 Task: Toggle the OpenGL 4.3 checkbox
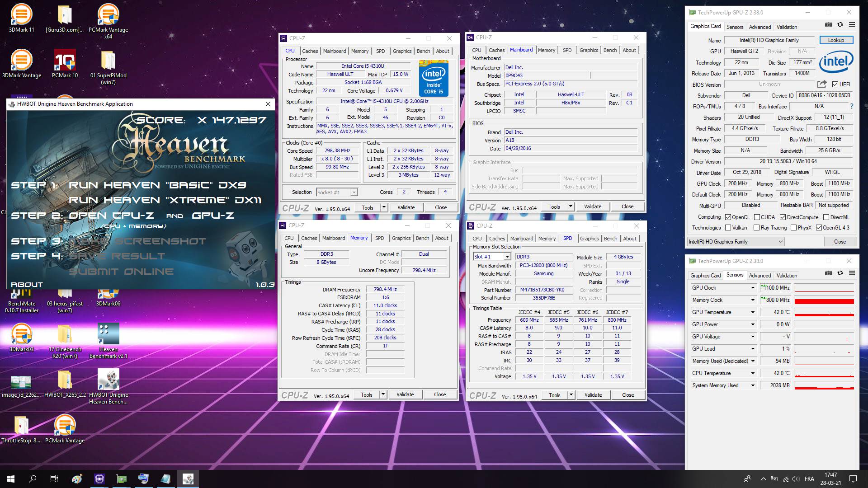point(819,228)
